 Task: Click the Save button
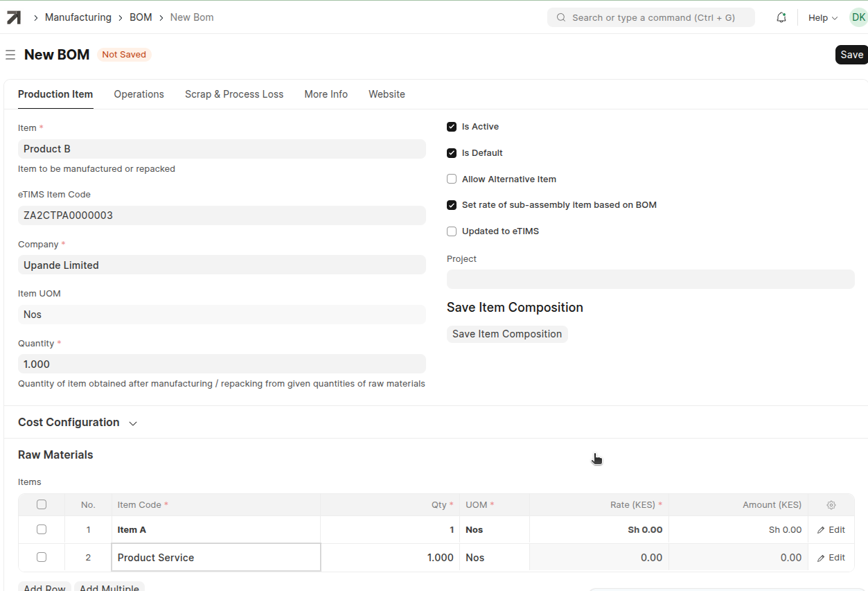point(851,55)
